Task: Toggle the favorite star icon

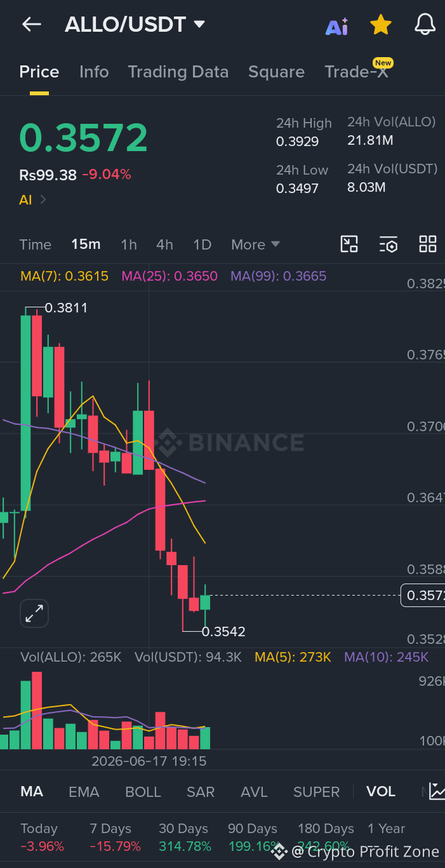Action: pyautogui.click(x=380, y=25)
